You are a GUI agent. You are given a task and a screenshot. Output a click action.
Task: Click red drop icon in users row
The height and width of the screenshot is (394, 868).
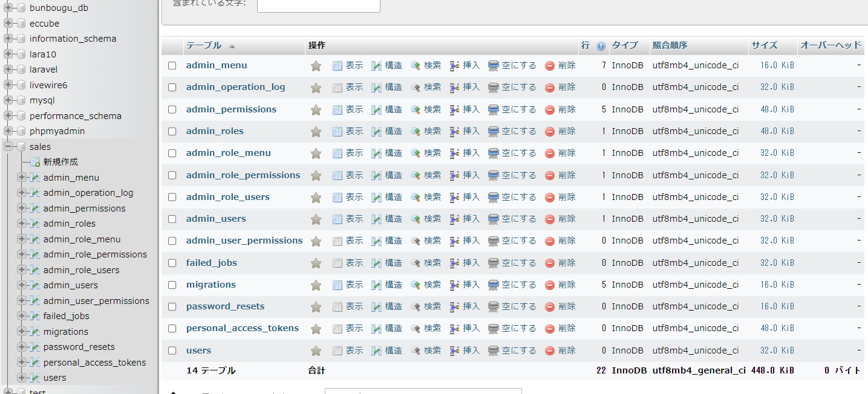tap(550, 351)
